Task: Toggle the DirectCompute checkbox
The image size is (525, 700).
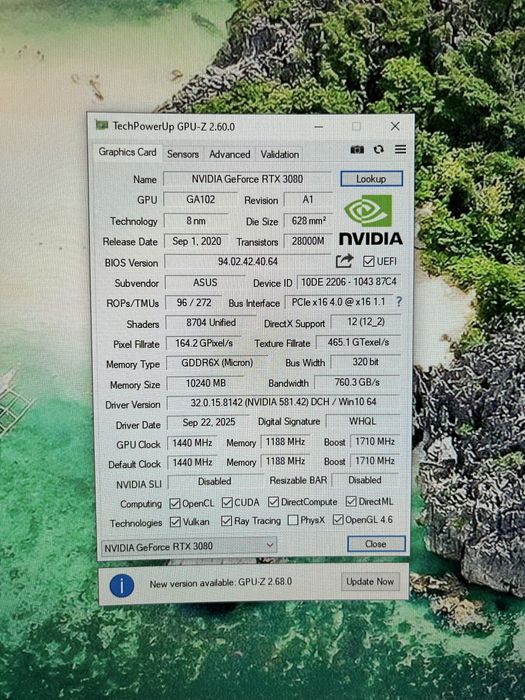Action: coord(273,502)
